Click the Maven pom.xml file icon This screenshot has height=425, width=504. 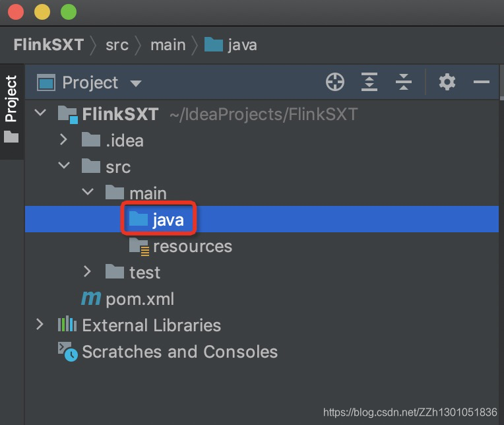(x=91, y=298)
